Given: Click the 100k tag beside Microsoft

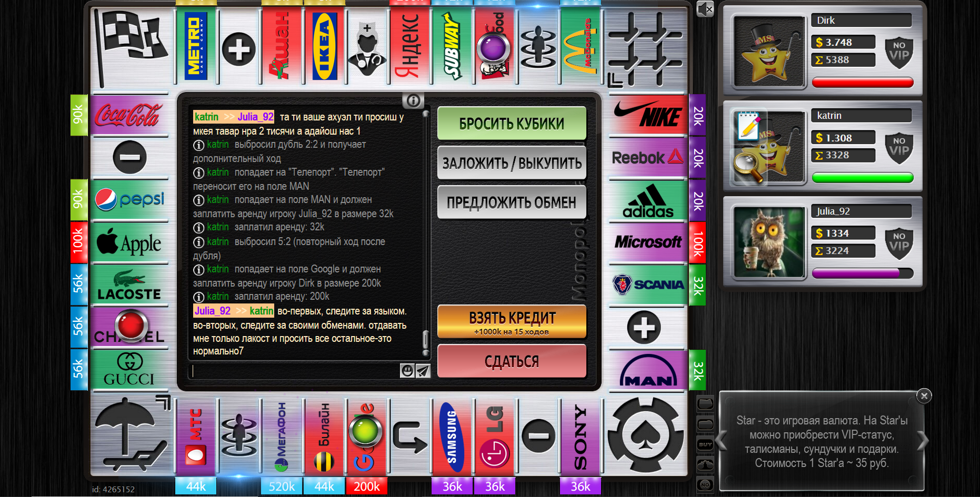Looking at the screenshot, I should coord(698,242).
